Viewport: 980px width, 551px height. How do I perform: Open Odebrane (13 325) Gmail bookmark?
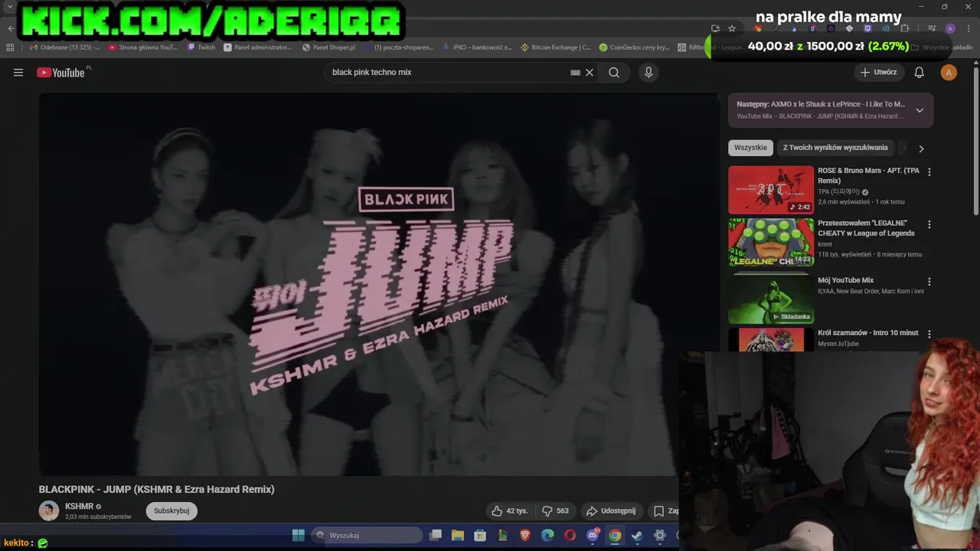click(x=64, y=47)
